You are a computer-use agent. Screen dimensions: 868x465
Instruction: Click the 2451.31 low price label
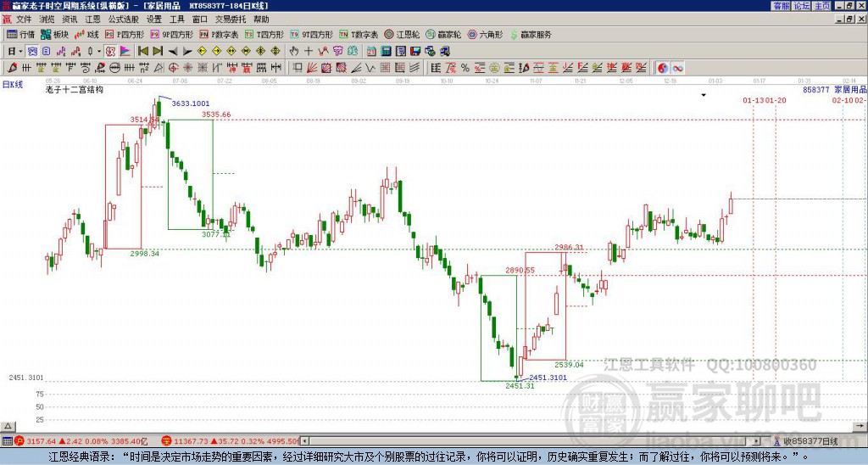[x=520, y=386]
